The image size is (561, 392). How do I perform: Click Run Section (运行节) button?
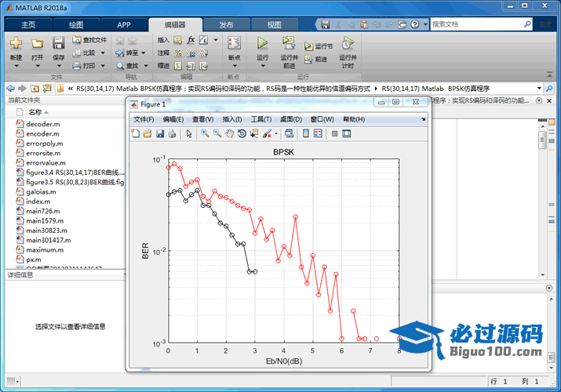pyautogui.click(x=319, y=46)
